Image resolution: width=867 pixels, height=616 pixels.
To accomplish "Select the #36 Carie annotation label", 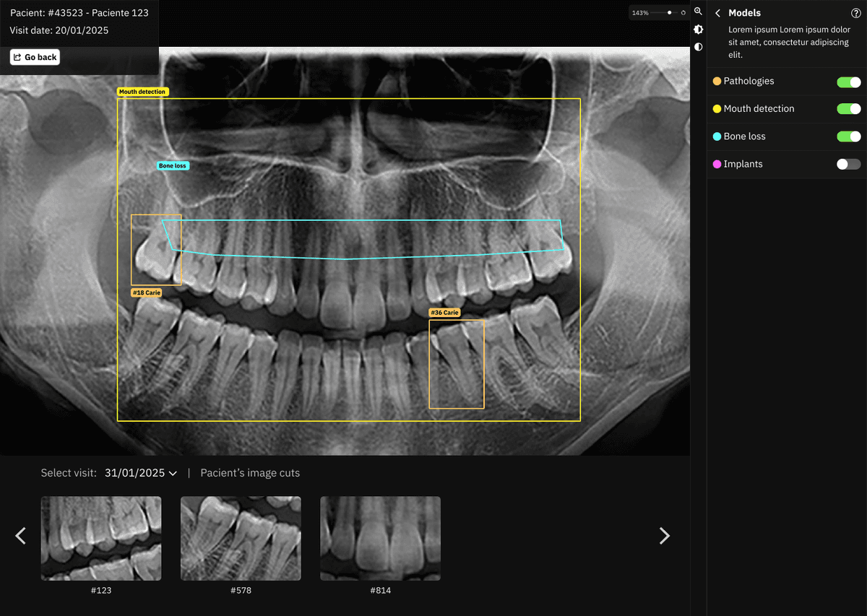I will tap(444, 313).
